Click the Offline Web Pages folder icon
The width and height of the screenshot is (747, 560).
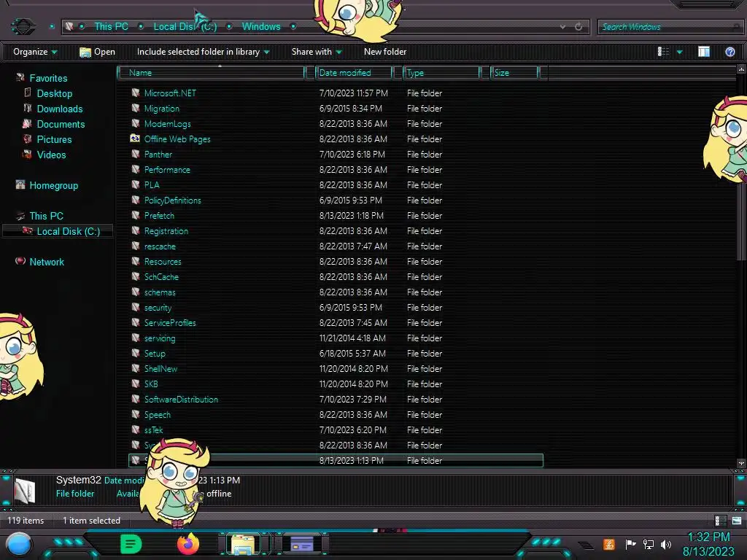click(x=135, y=139)
